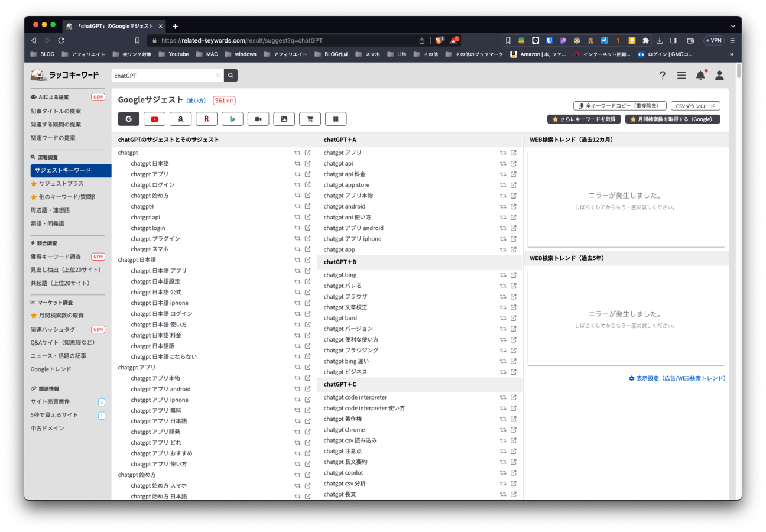Clear the chatGPT keyword with X
Viewport: 766px width, 532px height.
pyautogui.click(x=218, y=76)
